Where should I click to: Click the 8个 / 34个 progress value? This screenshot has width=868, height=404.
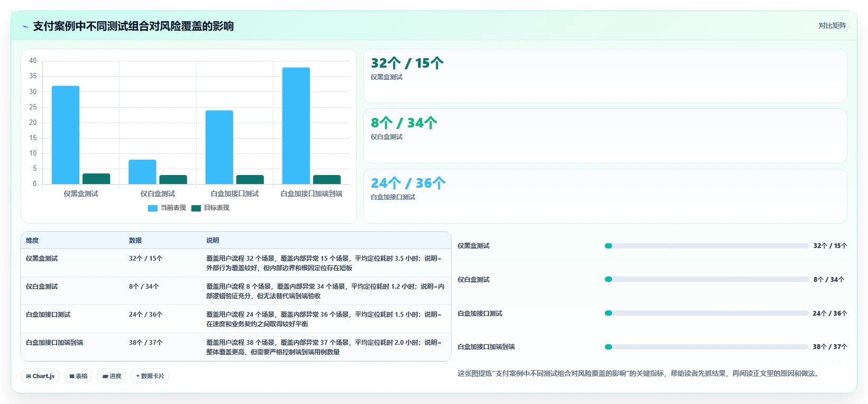coord(829,280)
